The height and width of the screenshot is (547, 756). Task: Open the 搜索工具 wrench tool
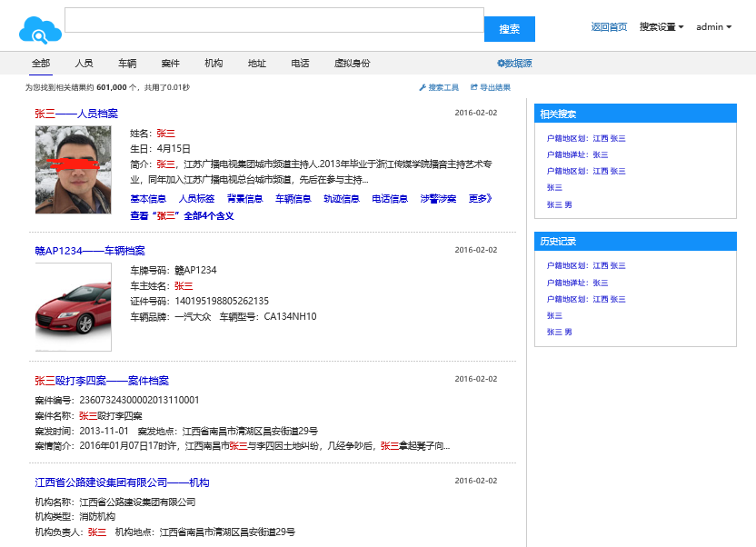click(439, 88)
